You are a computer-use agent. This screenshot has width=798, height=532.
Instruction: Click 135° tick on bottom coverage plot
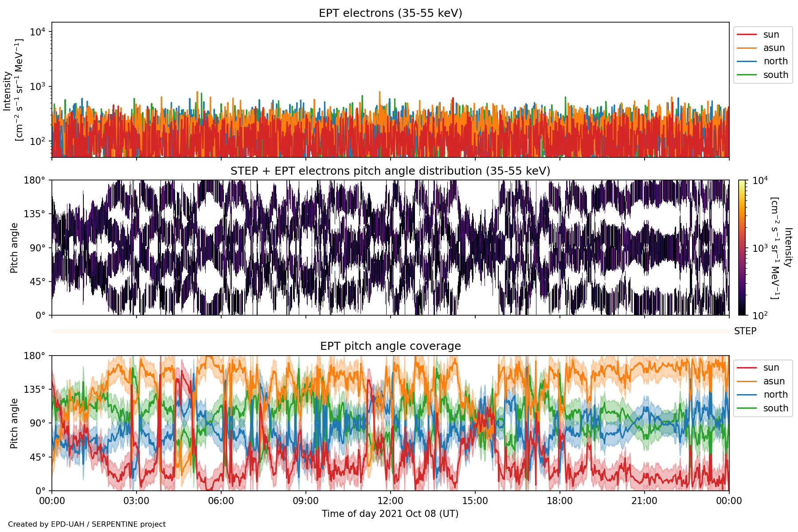pos(35,390)
